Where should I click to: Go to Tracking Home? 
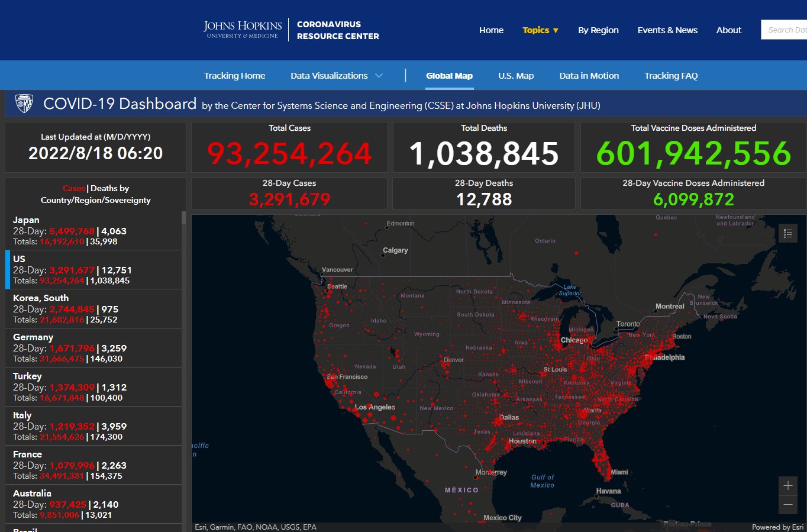(234, 76)
